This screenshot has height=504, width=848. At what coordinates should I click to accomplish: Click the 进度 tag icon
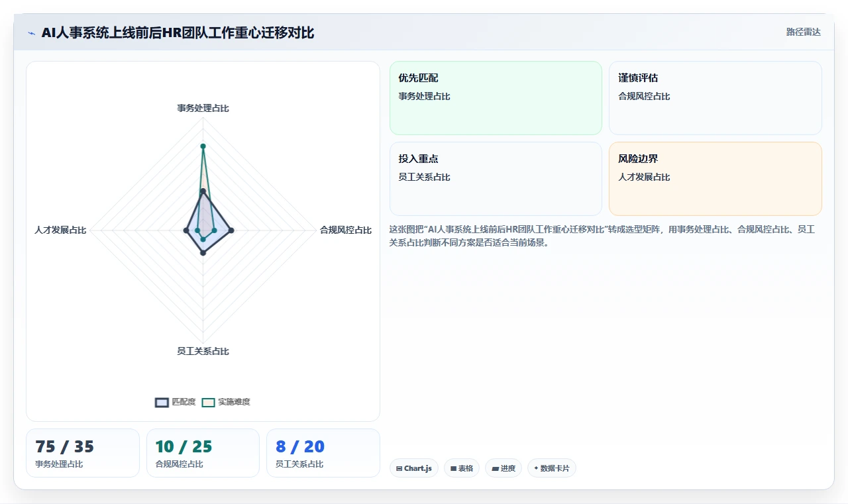pos(495,468)
